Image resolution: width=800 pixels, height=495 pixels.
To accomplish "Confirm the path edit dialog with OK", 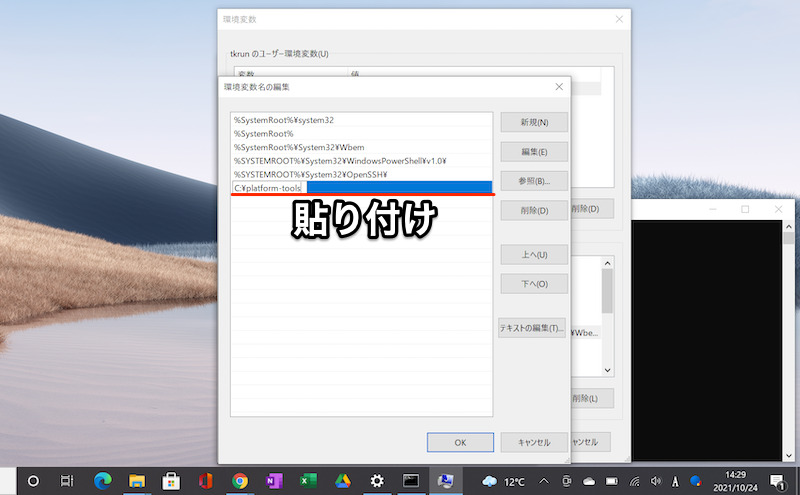I will pyautogui.click(x=459, y=442).
